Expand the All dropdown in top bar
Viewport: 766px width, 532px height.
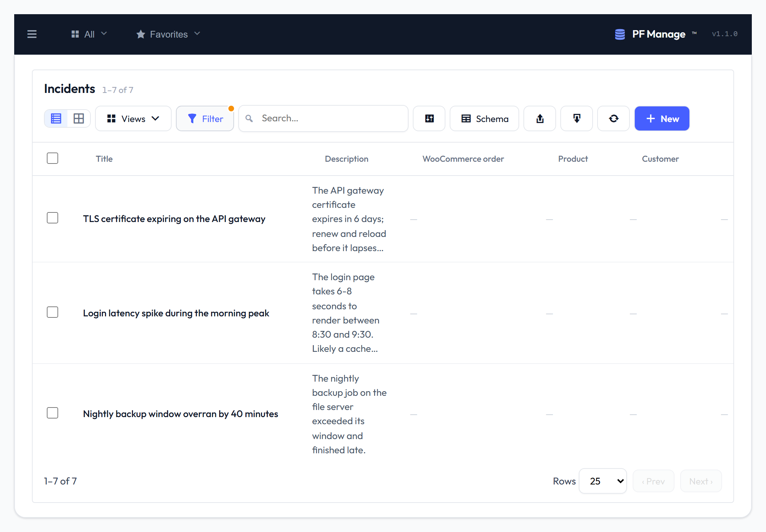pyautogui.click(x=89, y=34)
